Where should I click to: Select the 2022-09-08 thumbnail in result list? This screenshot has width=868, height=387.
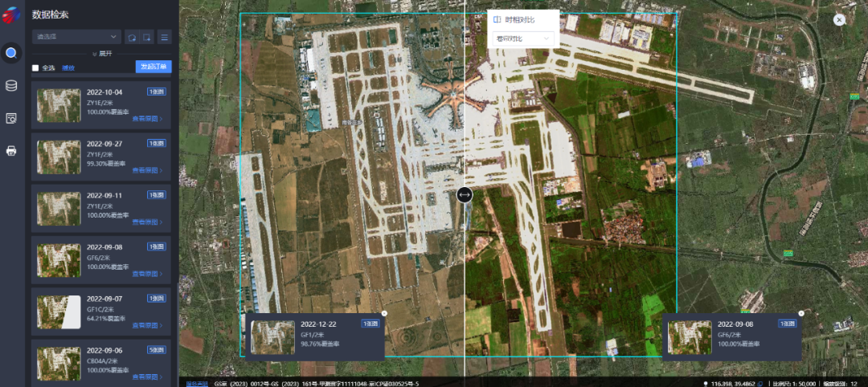59,260
